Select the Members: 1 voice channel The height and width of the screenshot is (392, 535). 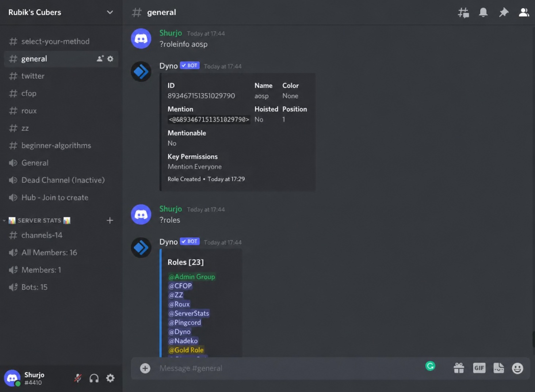click(61, 270)
